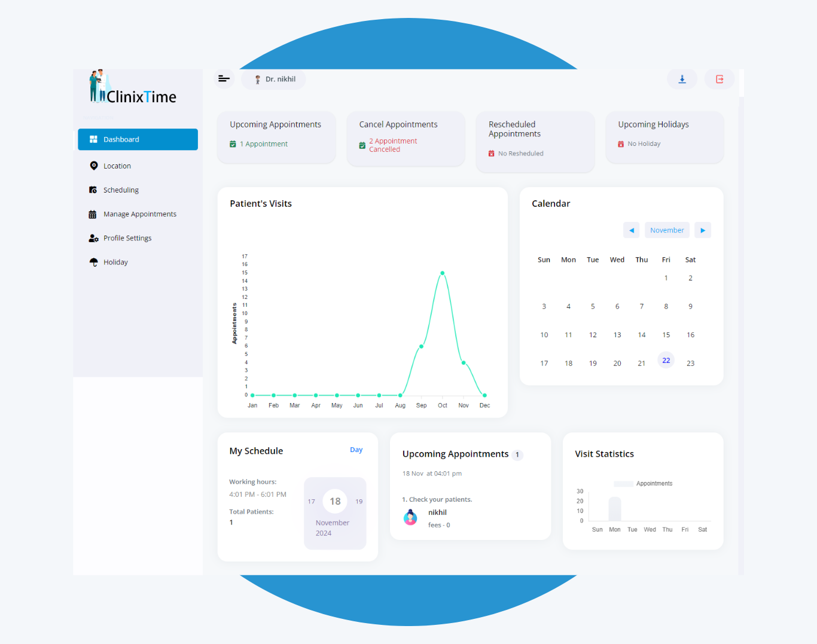Viewport: 817px width, 644px height.
Task: Select day 18 in My Schedule
Action: 335,501
